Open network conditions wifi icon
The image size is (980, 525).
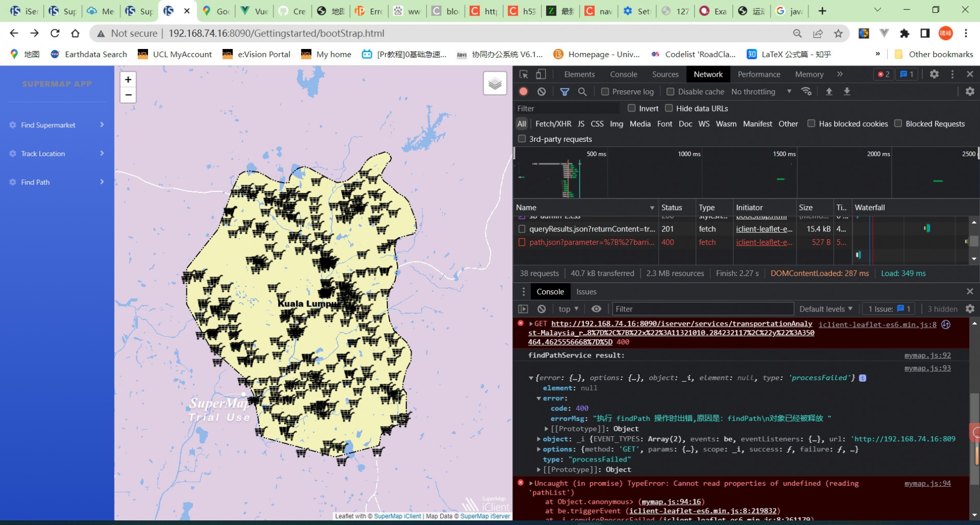click(x=806, y=91)
